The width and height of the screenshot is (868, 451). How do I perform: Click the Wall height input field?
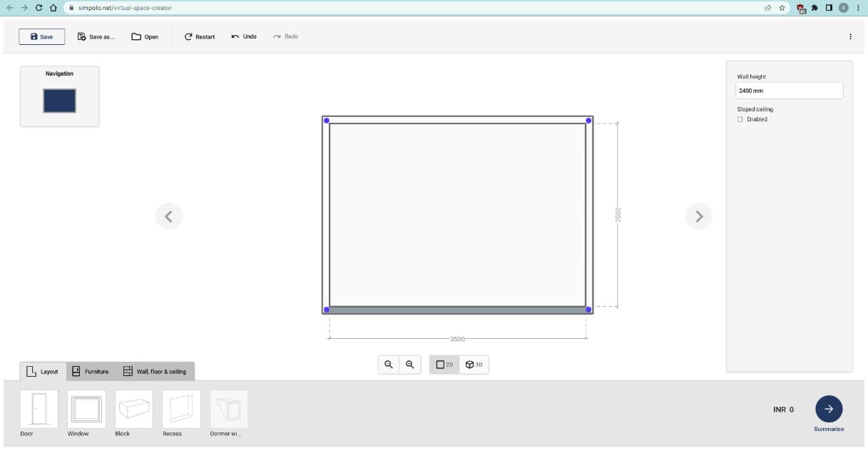pyautogui.click(x=789, y=91)
